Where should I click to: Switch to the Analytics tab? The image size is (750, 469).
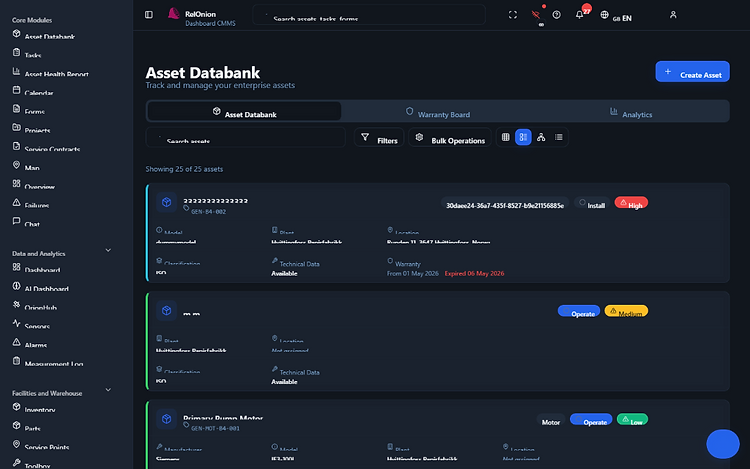click(x=631, y=111)
